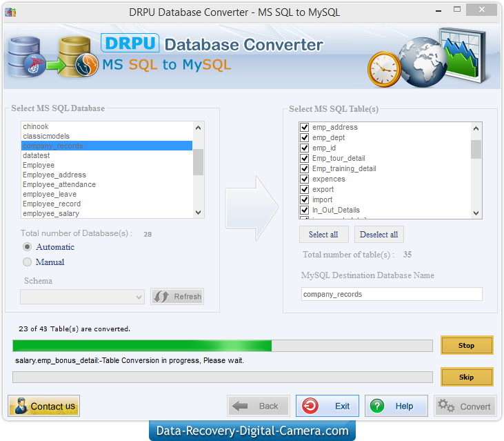Image resolution: width=504 pixels, height=441 pixels.
Task: Uncheck the In_Out_Details checkbox
Action: click(x=304, y=210)
